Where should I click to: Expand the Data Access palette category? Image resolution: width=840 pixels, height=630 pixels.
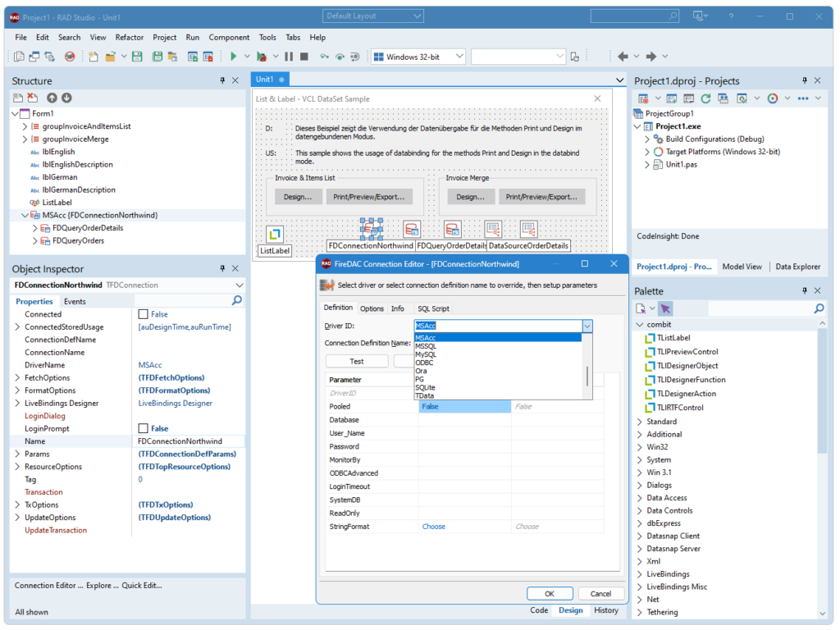640,498
